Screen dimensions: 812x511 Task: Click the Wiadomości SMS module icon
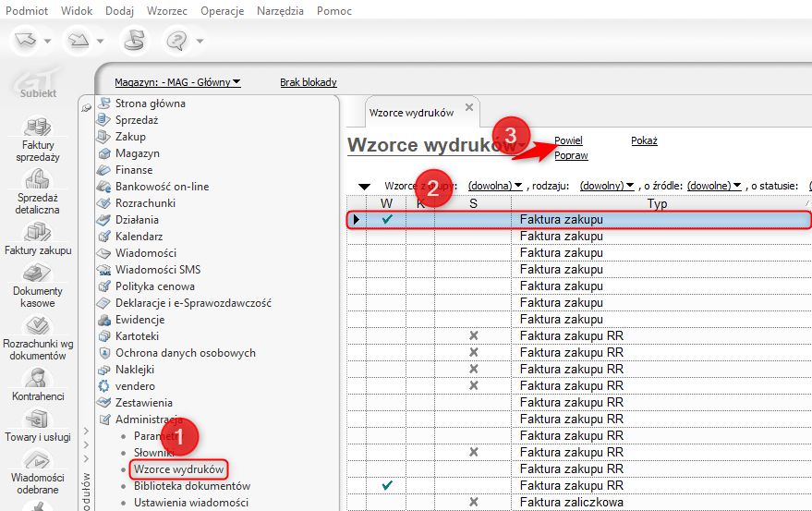(104, 270)
